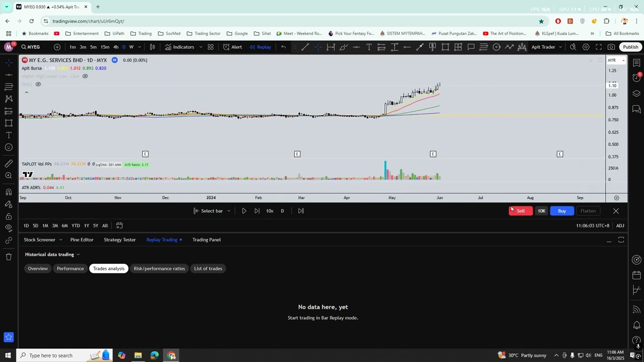Open the go-to-date calendar icon
The height and width of the screenshot is (362, 644).
tap(119, 225)
